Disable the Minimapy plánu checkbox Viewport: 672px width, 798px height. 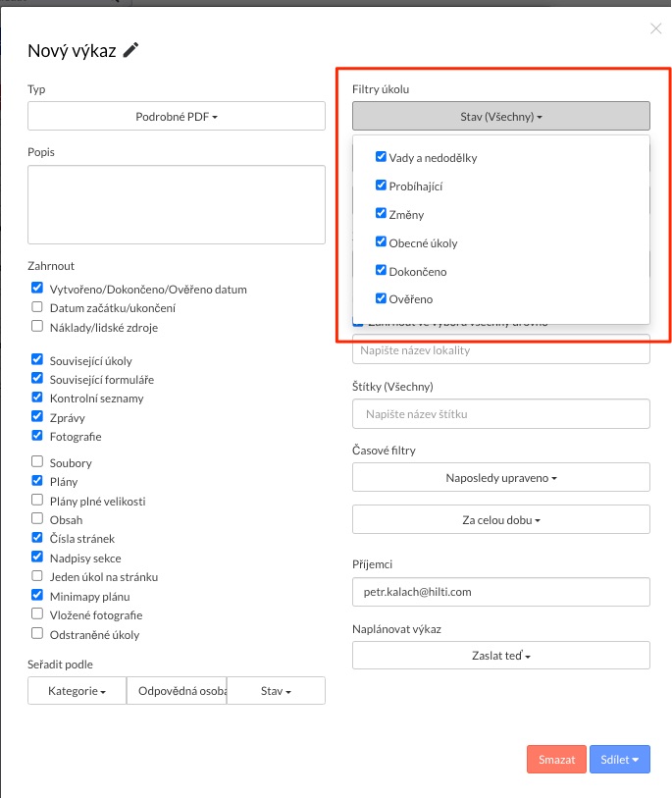click(37, 595)
